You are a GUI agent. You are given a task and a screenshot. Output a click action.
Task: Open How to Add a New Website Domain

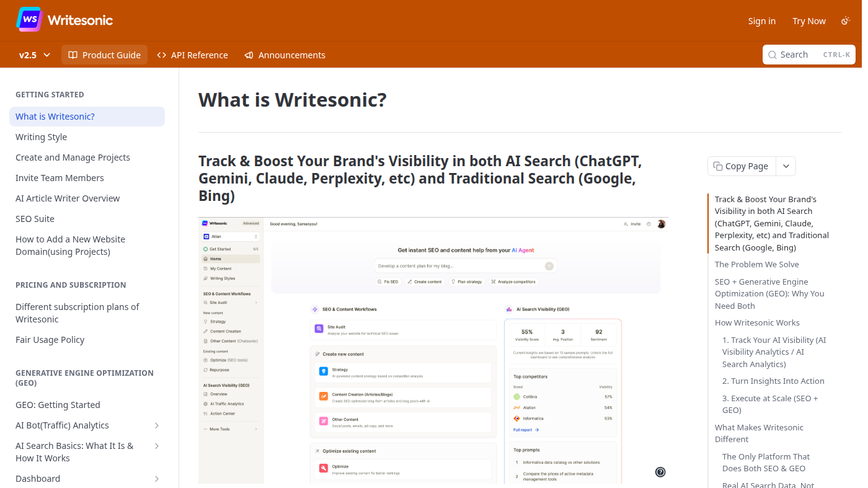pyautogui.click(x=87, y=246)
